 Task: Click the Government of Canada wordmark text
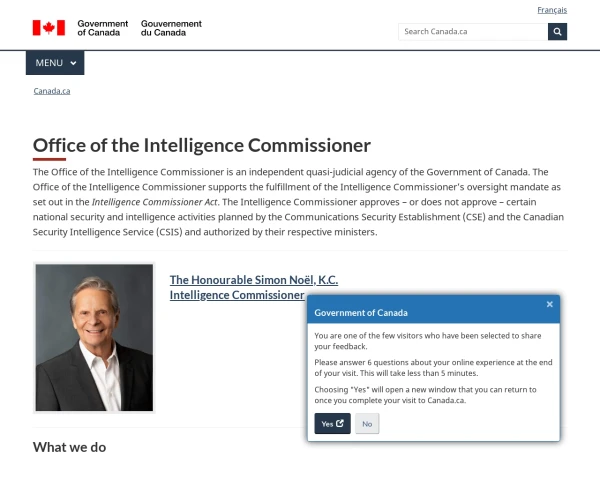click(x=102, y=28)
